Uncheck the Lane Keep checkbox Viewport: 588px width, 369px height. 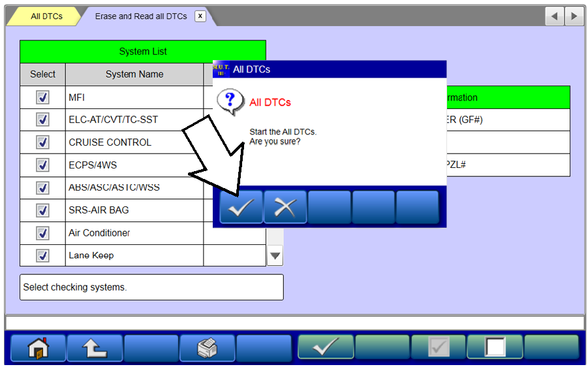(x=42, y=255)
